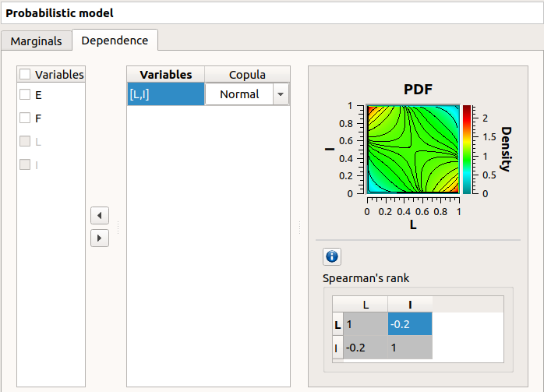Click the L column header in Spearman table
544x392 pixels.
(364, 305)
